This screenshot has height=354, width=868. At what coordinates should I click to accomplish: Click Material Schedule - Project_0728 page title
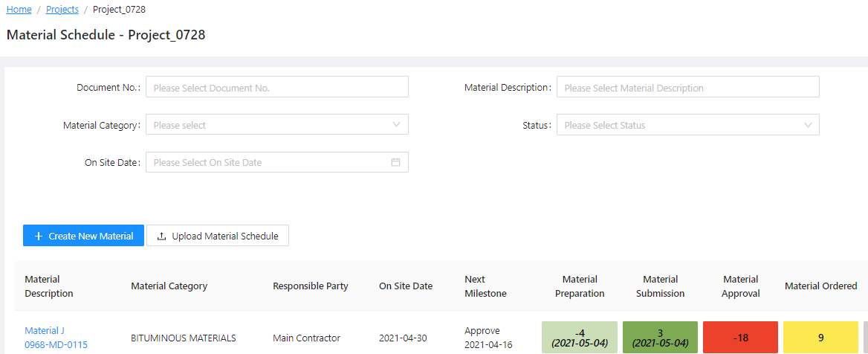coord(106,35)
